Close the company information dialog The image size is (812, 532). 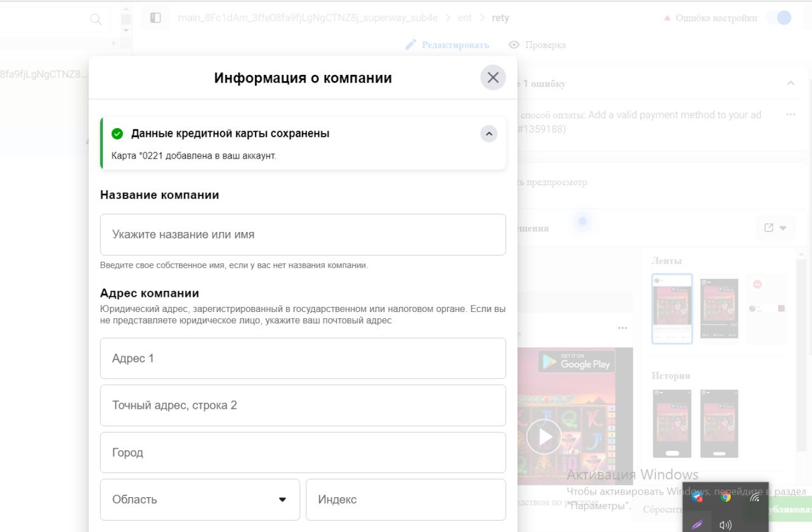[x=493, y=78]
